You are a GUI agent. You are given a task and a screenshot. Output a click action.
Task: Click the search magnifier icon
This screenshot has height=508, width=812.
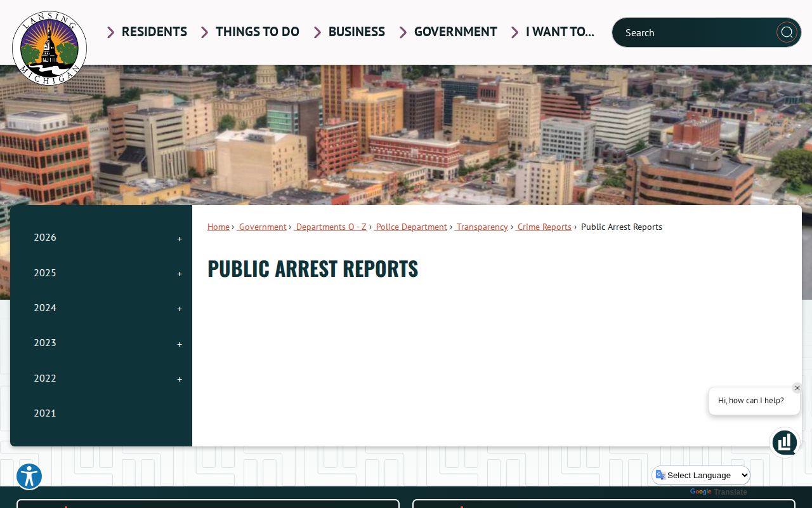click(787, 32)
